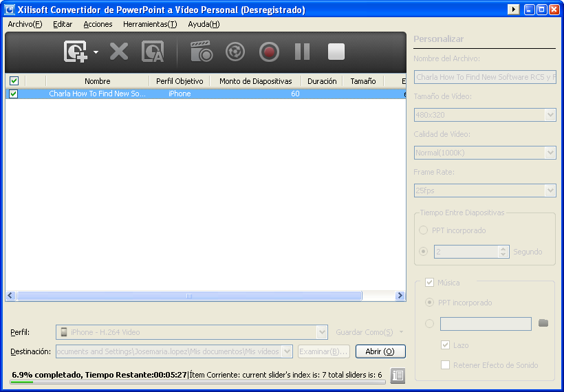Select PPT incorporado under Tiempo Entre Diapositivas
The image size is (564, 392).
(424, 230)
